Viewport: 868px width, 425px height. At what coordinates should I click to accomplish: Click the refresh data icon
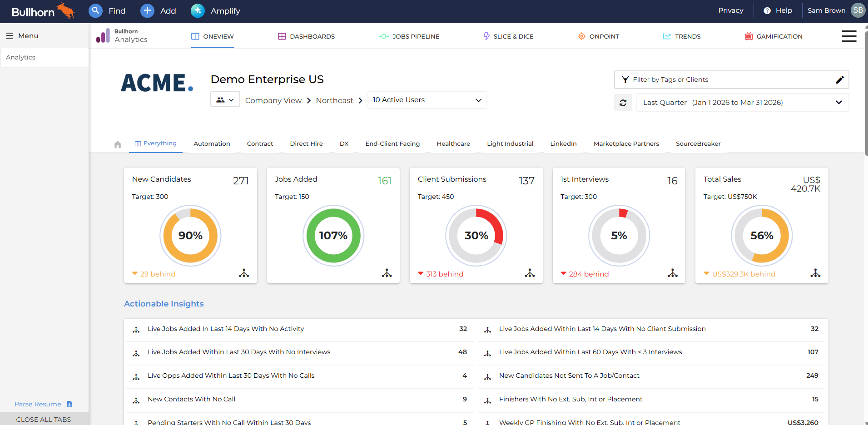pyautogui.click(x=623, y=103)
